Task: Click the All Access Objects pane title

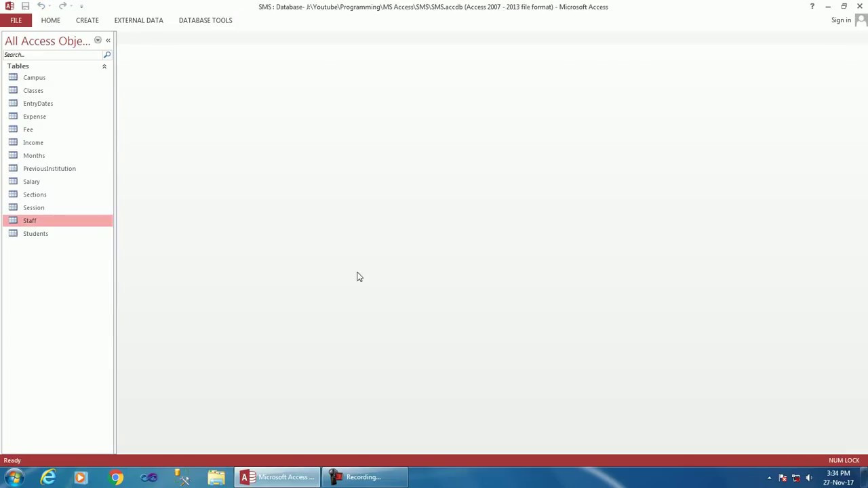Action: click(47, 41)
